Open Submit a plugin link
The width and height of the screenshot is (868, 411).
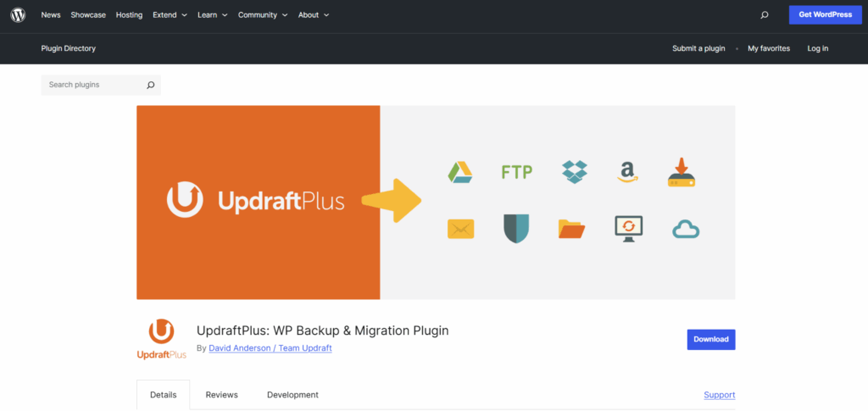pos(698,48)
